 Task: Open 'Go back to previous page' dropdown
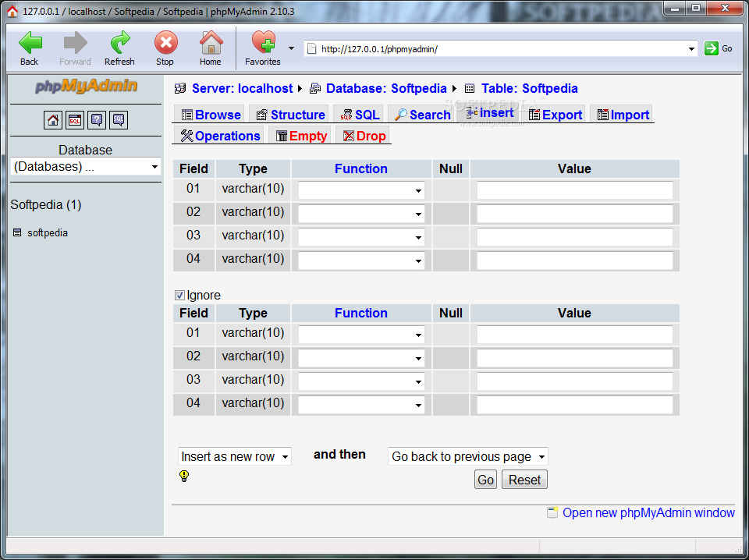(x=467, y=456)
